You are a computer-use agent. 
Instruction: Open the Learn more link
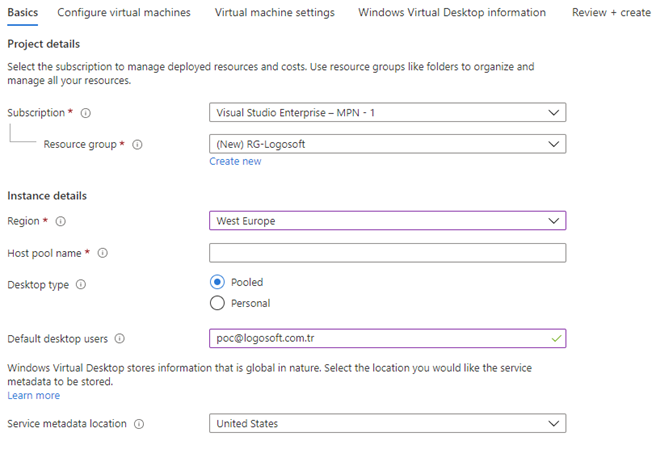[x=34, y=396]
